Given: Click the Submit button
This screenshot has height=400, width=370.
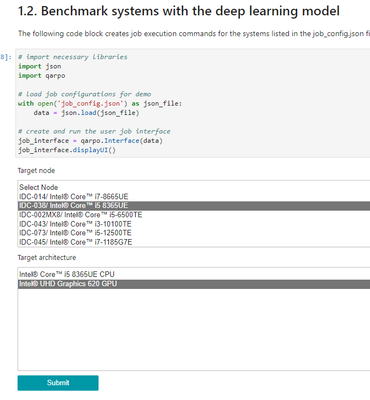Looking at the screenshot, I should pos(58,383).
